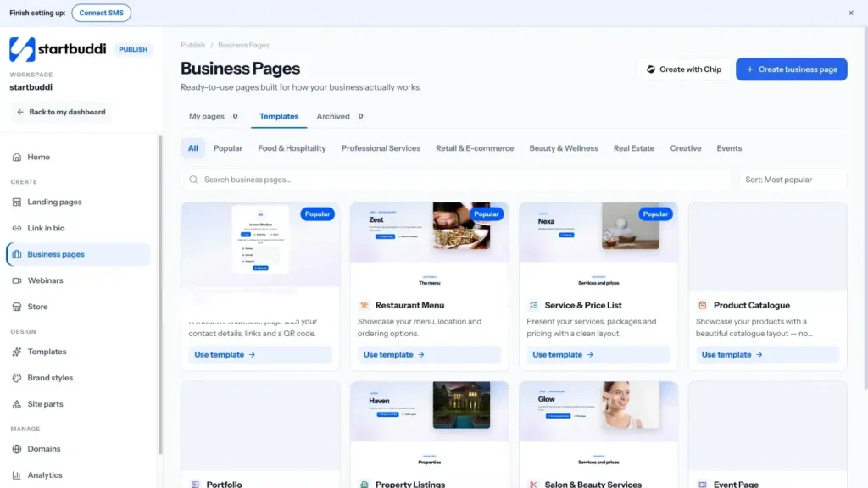Click the Site parts shapes icon
868x488 pixels.
(17, 404)
